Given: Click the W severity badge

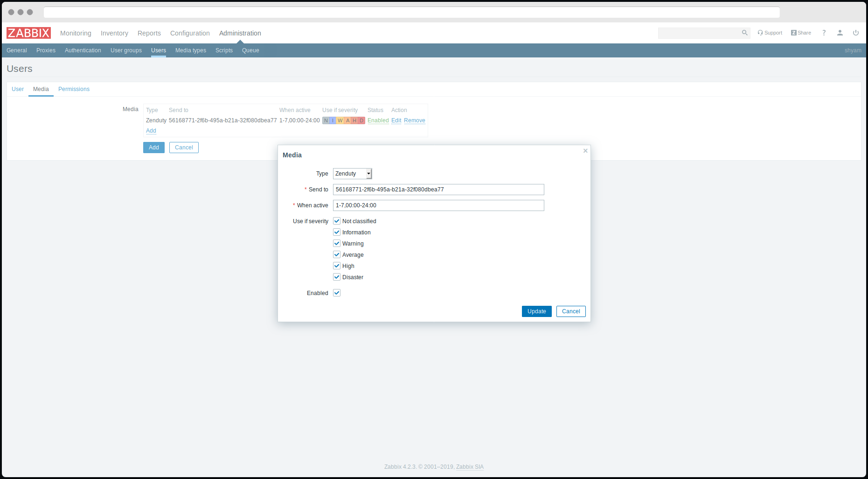Looking at the screenshot, I should pos(340,120).
